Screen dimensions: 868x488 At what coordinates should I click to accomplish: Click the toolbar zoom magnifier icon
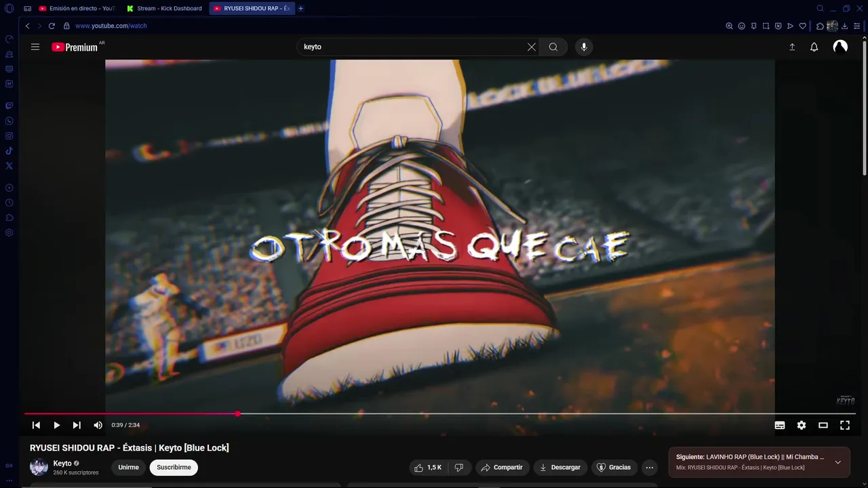729,26
